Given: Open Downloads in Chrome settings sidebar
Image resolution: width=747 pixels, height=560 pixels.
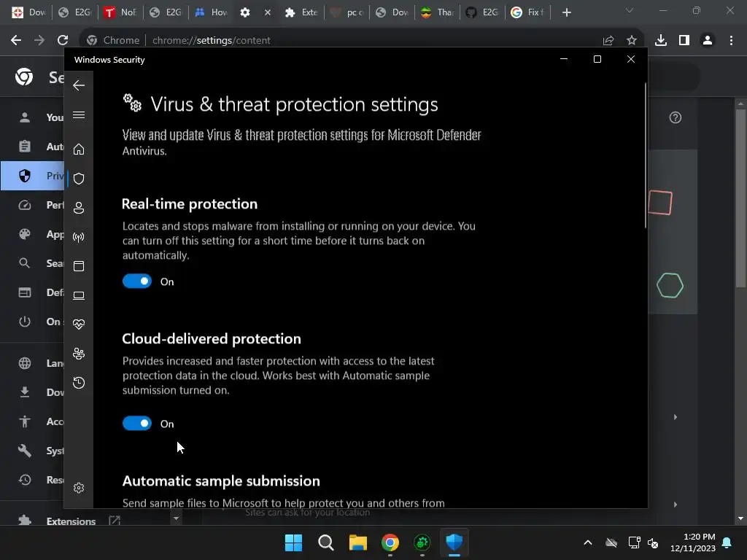Looking at the screenshot, I should click(x=32, y=392).
